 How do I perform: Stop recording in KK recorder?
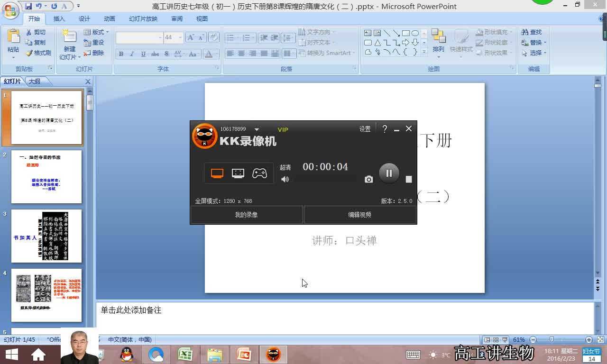pyautogui.click(x=409, y=179)
